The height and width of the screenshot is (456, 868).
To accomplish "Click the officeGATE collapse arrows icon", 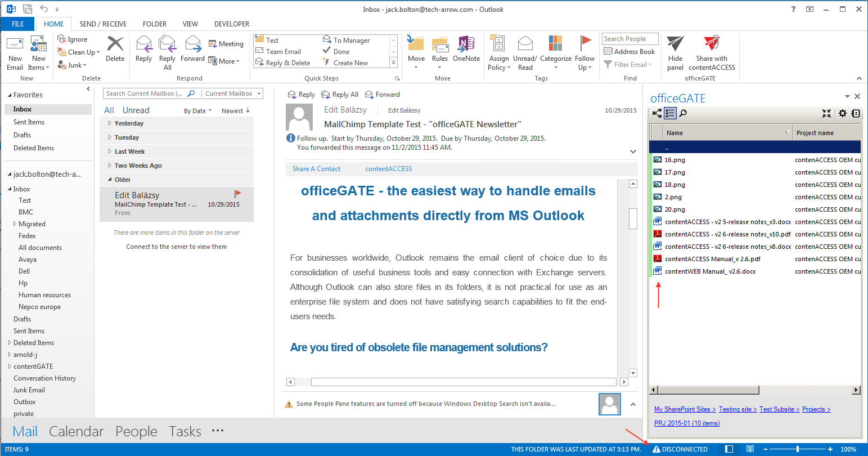I will point(826,113).
